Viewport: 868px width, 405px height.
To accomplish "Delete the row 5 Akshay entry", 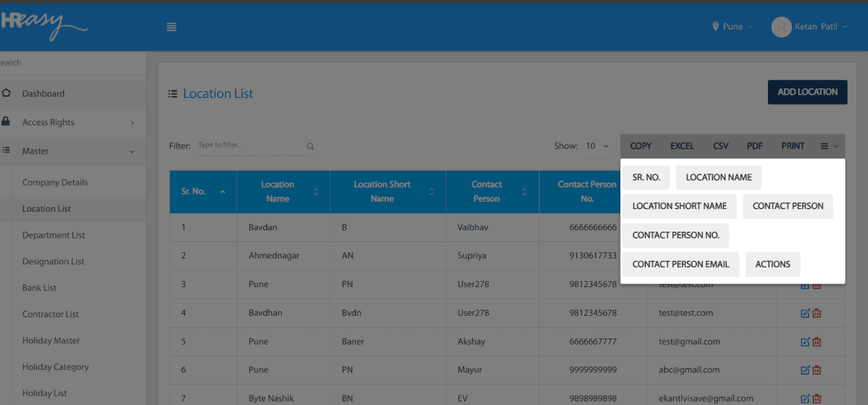I will 817,341.
